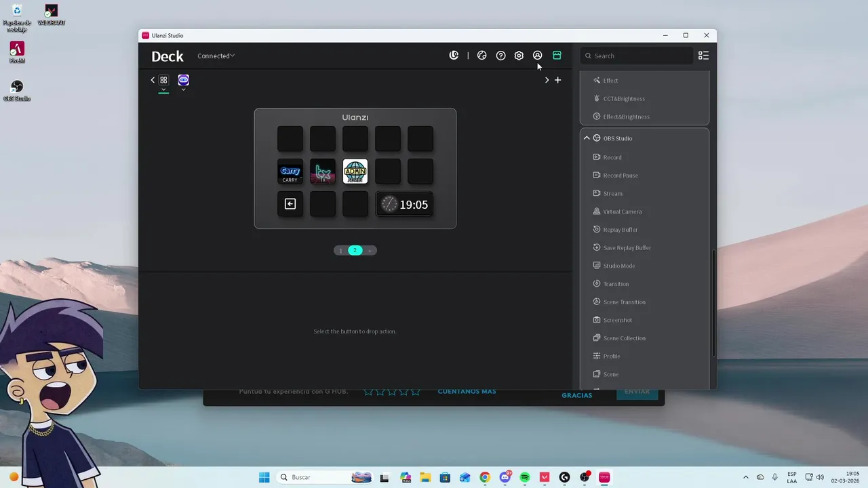This screenshot has width=868, height=488.
Task: Expand dropdown arrow under the grid profile
Action: [163, 89]
